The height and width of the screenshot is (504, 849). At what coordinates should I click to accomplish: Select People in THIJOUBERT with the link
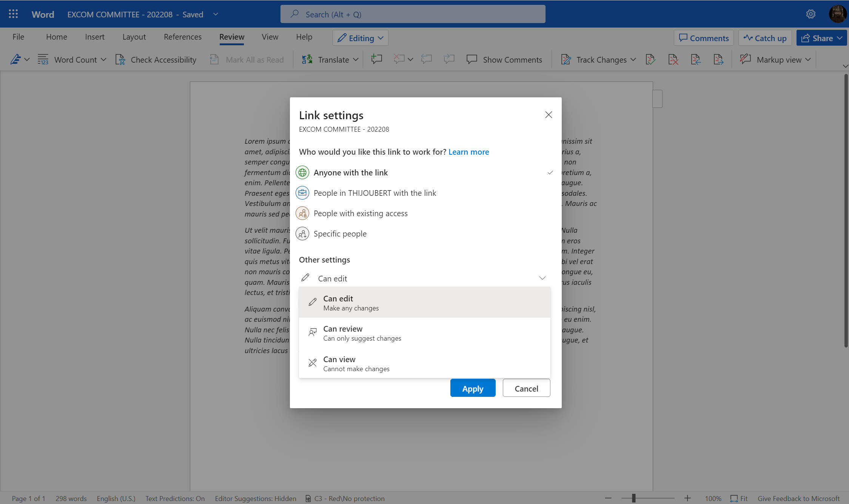coord(374,193)
